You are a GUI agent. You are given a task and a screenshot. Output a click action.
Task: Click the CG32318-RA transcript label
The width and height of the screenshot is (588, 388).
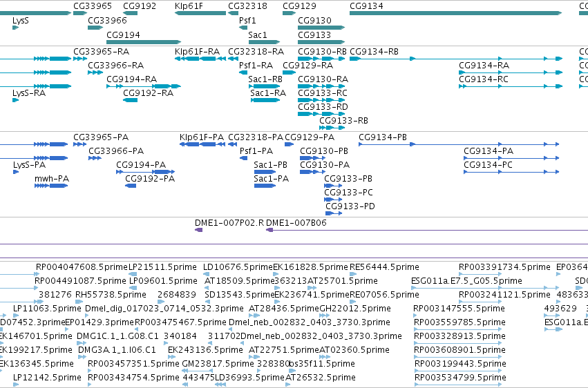pyautogui.click(x=256, y=51)
